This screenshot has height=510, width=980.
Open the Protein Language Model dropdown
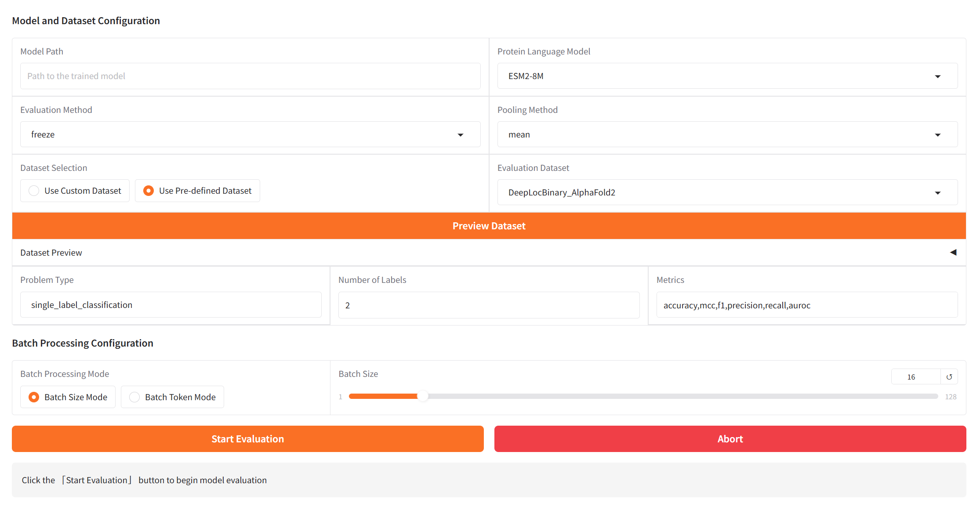pyautogui.click(x=938, y=76)
